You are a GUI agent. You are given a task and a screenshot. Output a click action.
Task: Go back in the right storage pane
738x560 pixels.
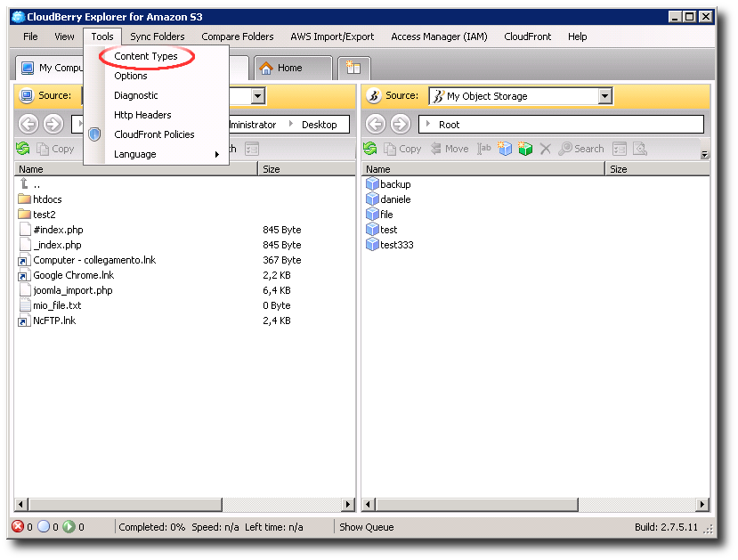(376, 125)
